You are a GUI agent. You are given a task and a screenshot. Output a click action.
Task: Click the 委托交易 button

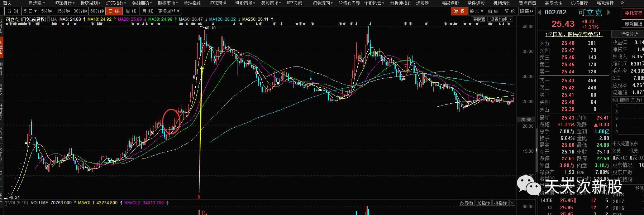coord(634,13)
